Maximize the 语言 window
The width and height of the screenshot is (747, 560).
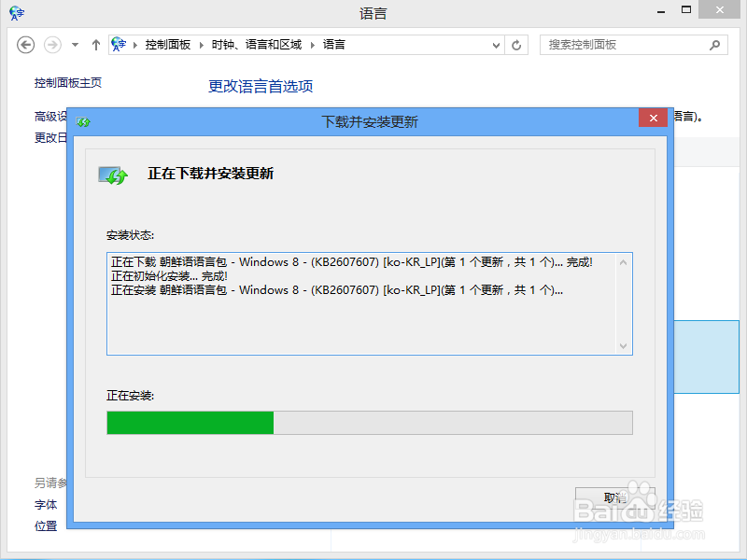click(686, 10)
